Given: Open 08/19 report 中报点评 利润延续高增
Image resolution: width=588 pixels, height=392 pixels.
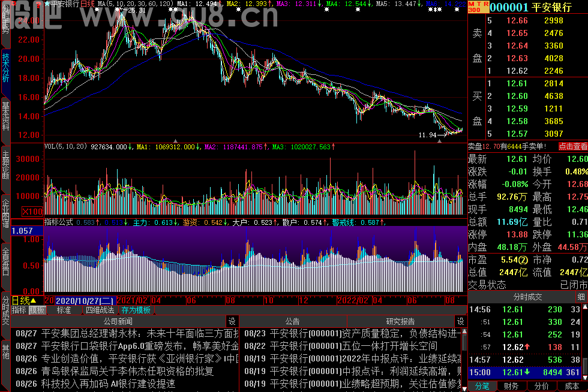Looking at the screenshot, I should pos(353,371).
